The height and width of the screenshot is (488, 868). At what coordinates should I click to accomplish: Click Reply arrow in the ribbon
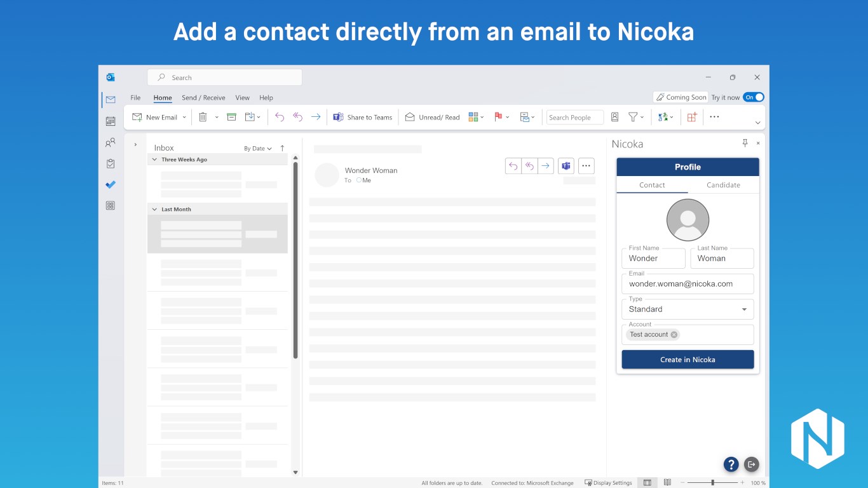click(280, 117)
